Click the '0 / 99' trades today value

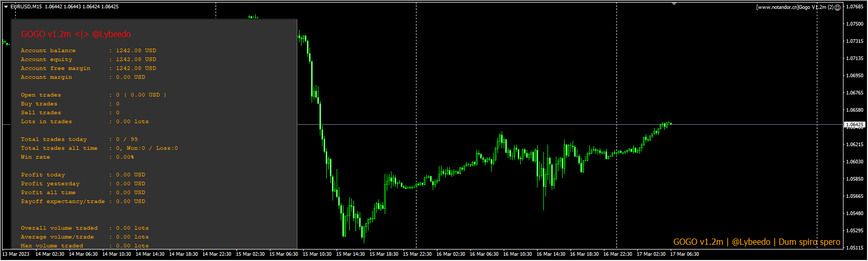[x=127, y=139]
